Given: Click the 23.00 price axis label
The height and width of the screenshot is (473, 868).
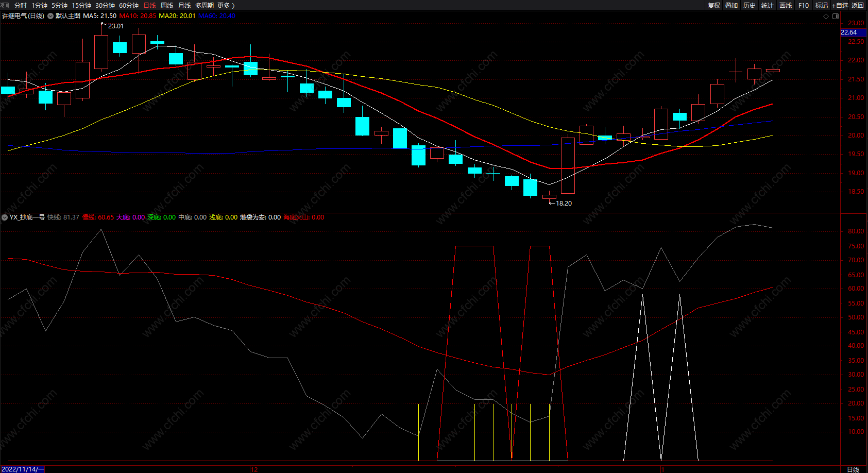Looking at the screenshot, I should 856,23.
